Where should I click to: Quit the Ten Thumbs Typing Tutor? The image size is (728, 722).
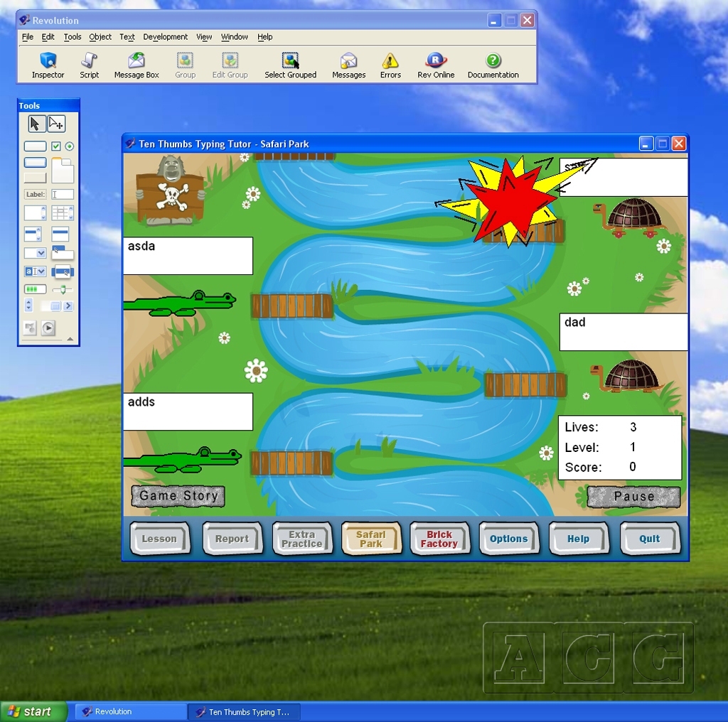tap(650, 538)
